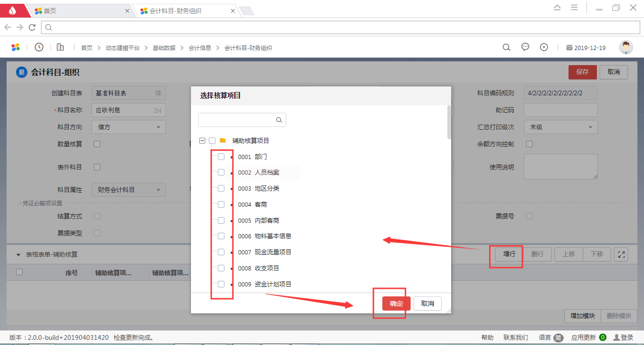Click fullscreen expand icon beside 下移
The image size is (644, 345).
pos(621,254)
